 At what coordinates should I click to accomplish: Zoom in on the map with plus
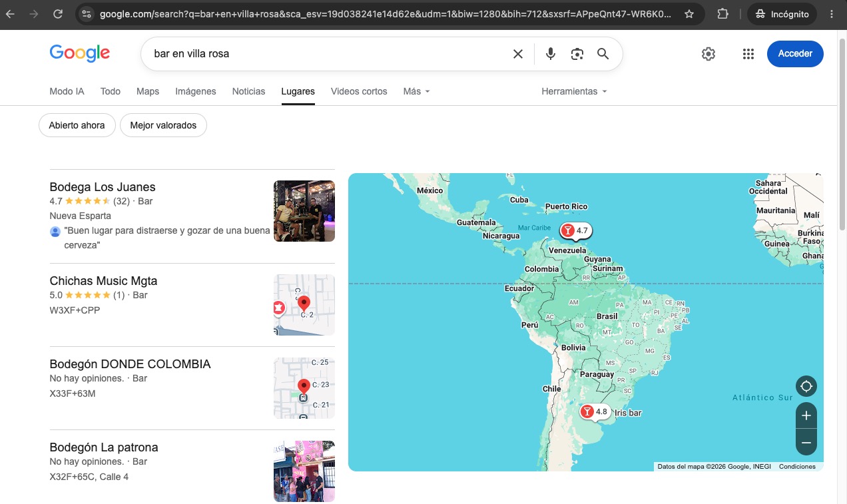806,416
